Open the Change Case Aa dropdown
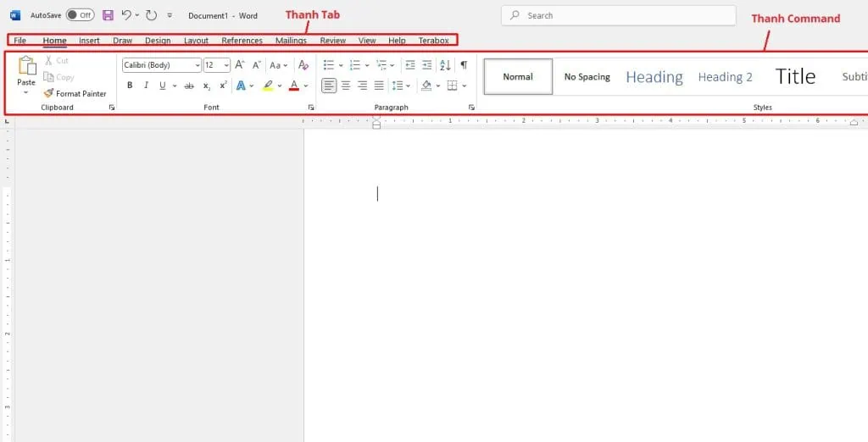 click(x=278, y=65)
